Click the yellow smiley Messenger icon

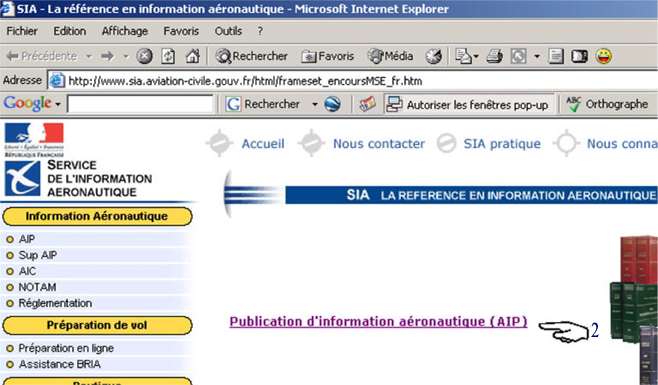[x=604, y=56]
